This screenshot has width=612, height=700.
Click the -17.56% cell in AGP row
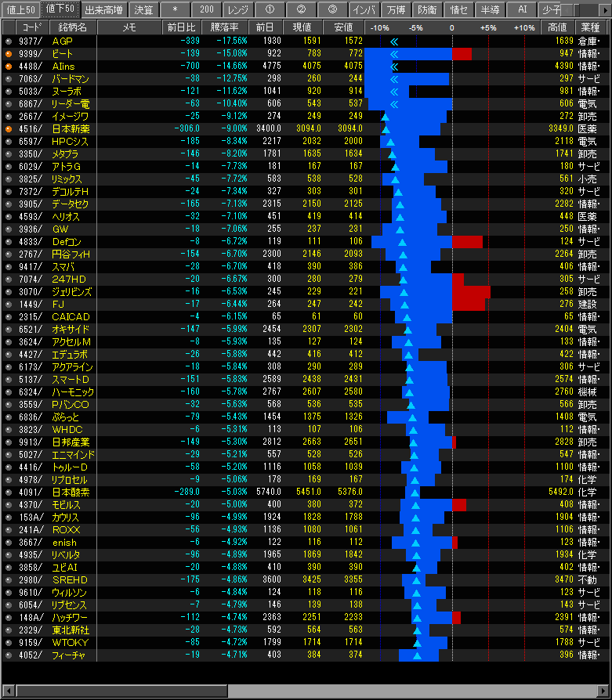tap(232, 41)
